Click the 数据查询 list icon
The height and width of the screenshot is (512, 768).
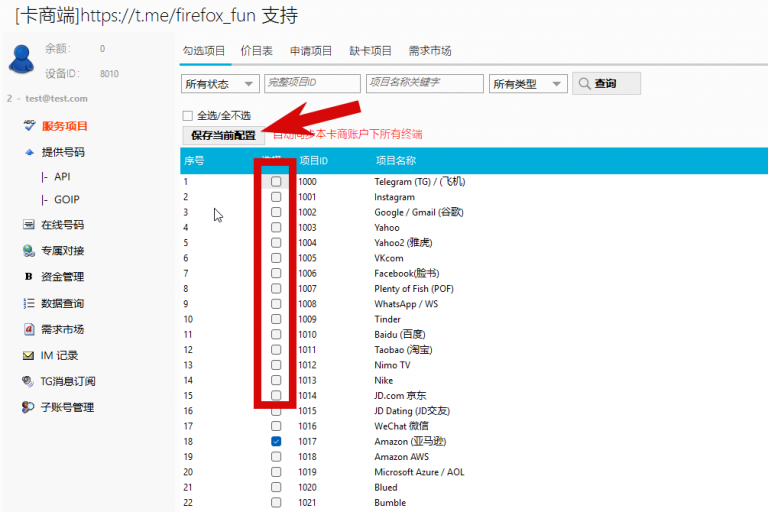coord(29,303)
